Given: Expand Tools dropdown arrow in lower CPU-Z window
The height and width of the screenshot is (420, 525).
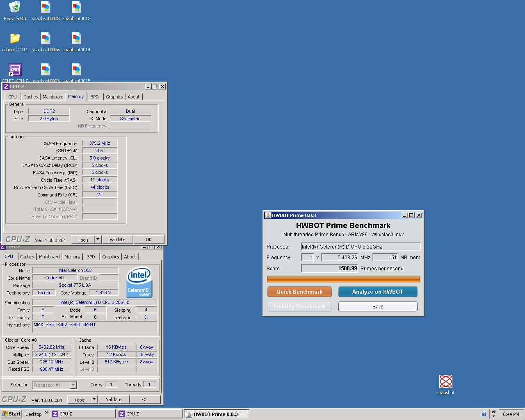Looking at the screenshot, I should (x=94, y=400).
